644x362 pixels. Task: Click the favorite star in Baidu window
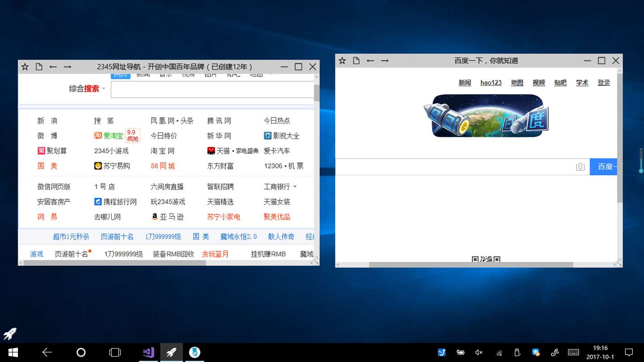(342, 60)
